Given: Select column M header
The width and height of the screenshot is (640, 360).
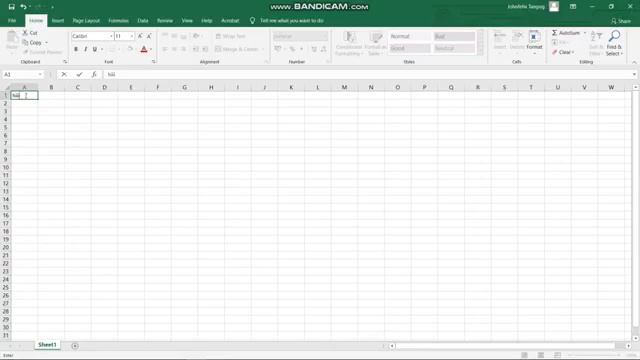Looking at the screenshot, I should coord(344,87).
